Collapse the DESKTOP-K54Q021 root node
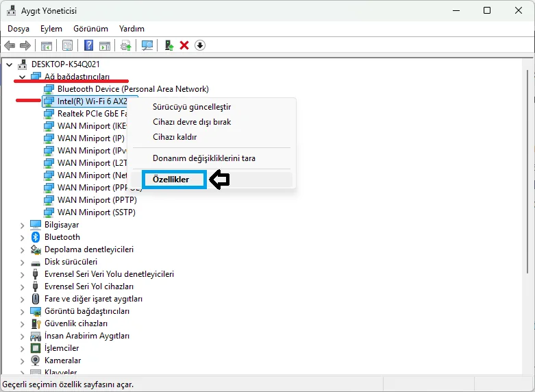Image resolution: width=535 pixels, height=392 pixels. tap(10, 64)
